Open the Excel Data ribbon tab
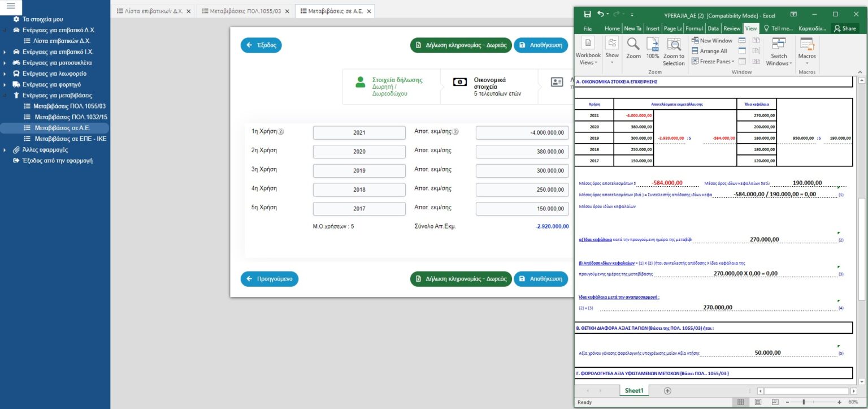Screen dimensions: 868x409 tap(713, 28)
